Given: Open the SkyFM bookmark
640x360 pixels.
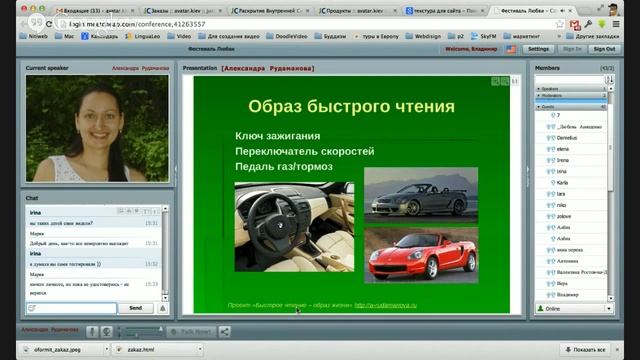Looking at the screenshot, I should [484, 36].
